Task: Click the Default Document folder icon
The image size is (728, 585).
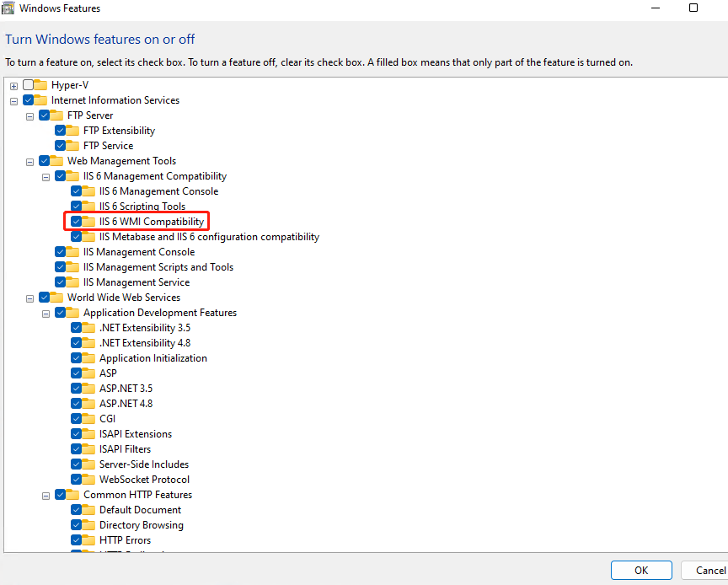Action: [x=88, y=510]
